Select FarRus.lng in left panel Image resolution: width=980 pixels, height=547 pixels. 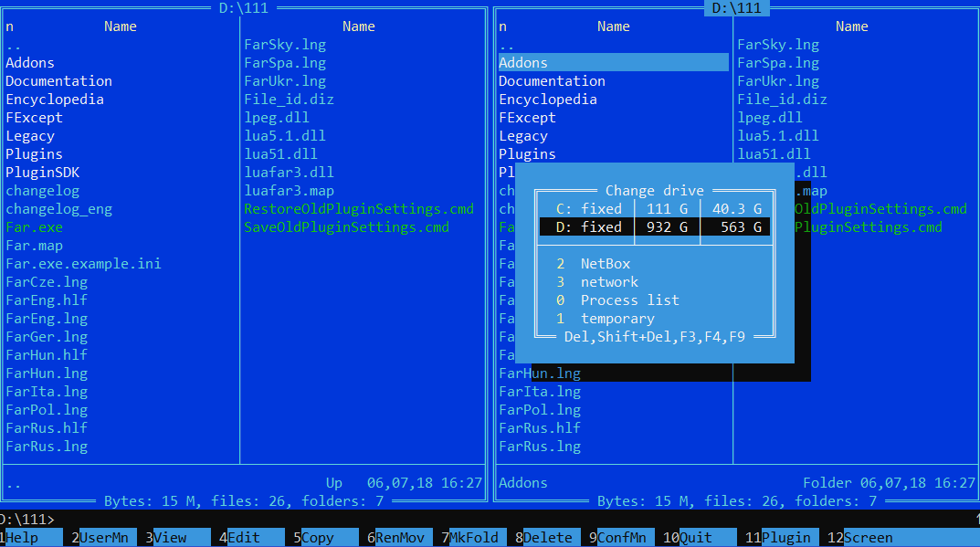click(47, 447)
